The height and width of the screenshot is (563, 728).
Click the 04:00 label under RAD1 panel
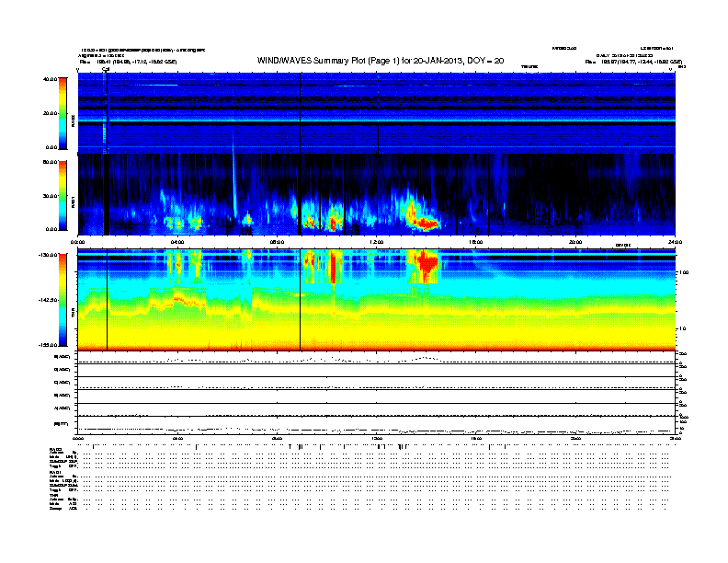click(x=177, y=242)
